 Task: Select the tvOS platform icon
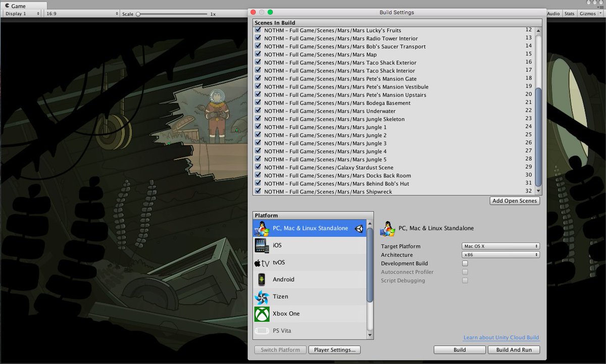click(x=262, y=263)
